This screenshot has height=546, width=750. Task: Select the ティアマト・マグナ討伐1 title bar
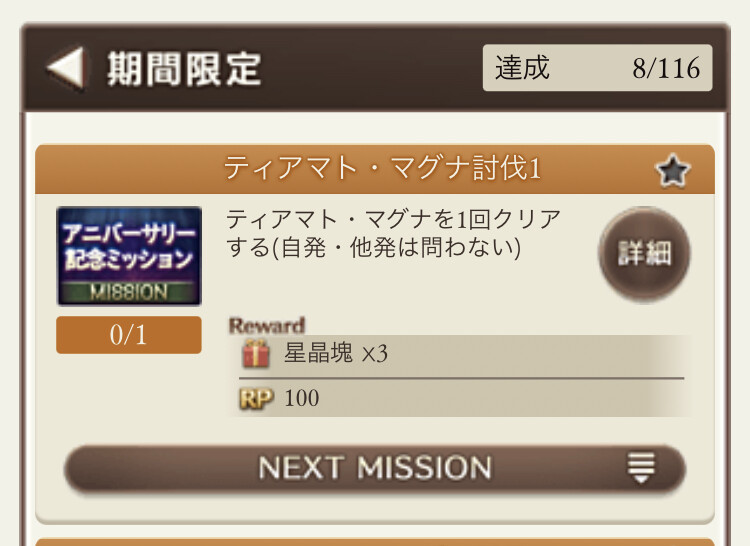[382, 169]
